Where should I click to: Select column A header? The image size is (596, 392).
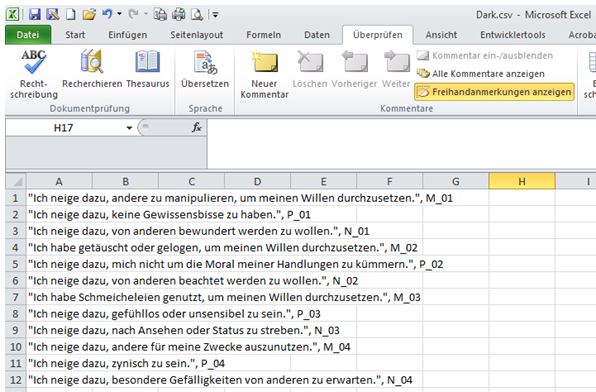coord(59,182)
